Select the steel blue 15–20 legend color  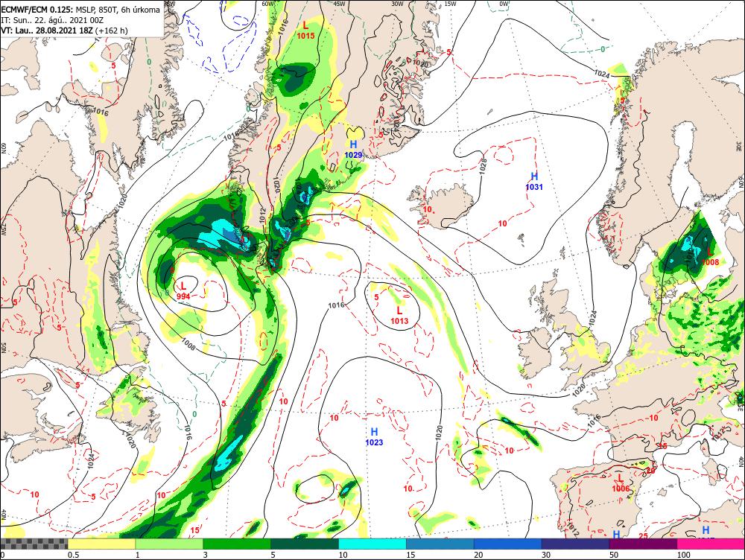440,544
